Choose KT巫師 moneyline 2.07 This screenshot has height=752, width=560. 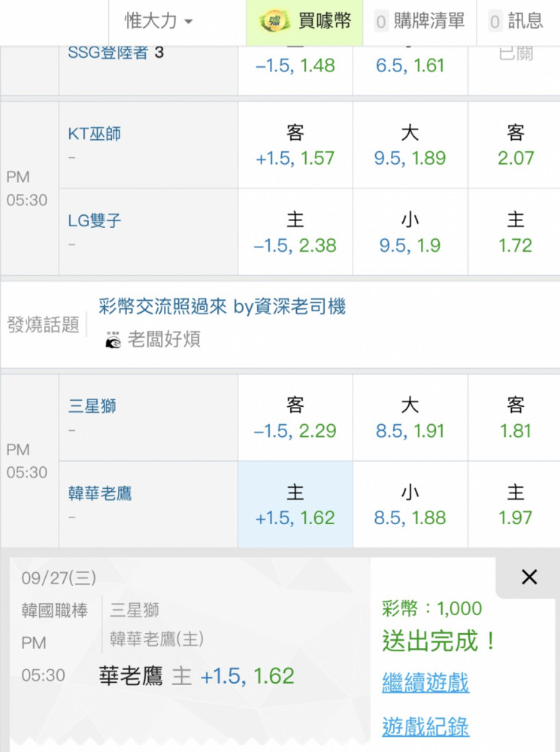pos(514,145)
